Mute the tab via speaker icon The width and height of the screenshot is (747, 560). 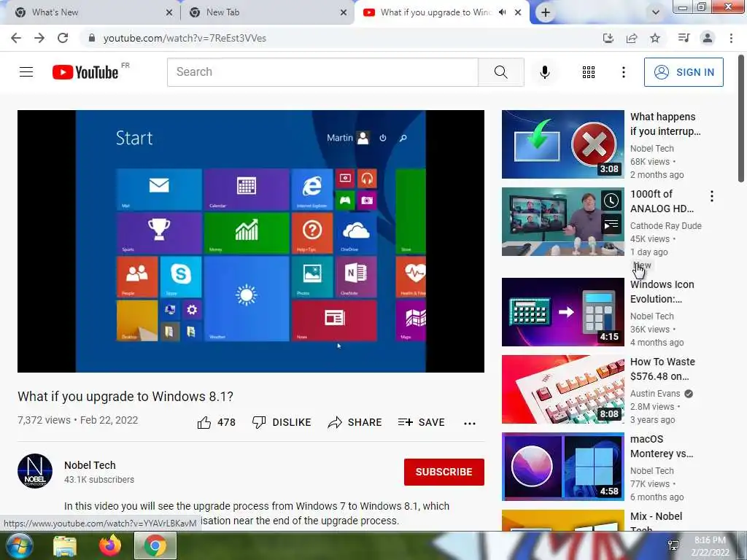(502, 12)
